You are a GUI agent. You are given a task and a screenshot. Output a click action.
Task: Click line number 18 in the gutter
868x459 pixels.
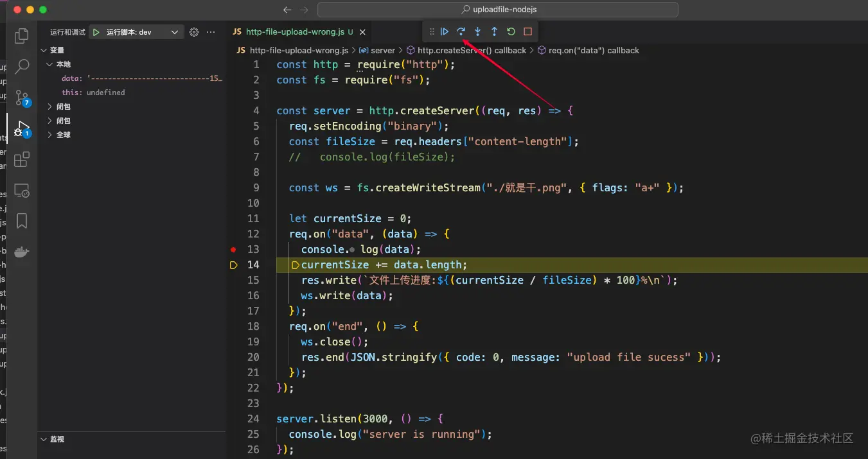253,326
